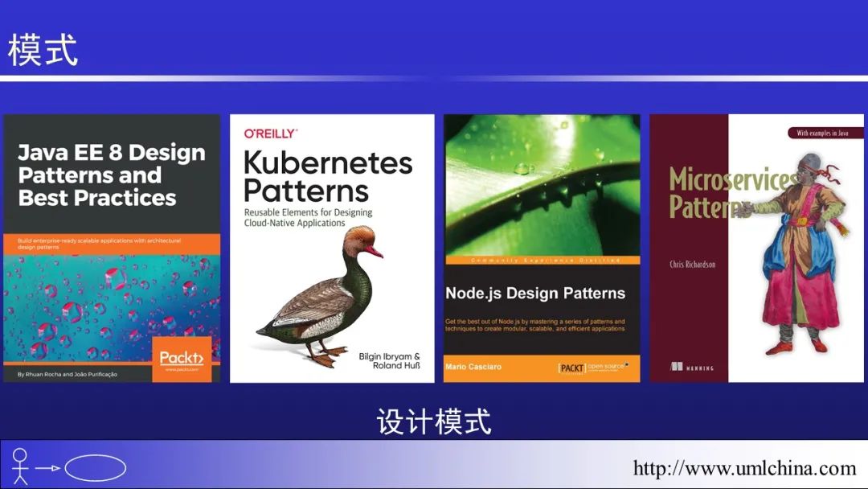Viewport: 868px width, 489px height.
Task: Click the Kubernetes Patterns book cover
Action: tap(332, 248)
